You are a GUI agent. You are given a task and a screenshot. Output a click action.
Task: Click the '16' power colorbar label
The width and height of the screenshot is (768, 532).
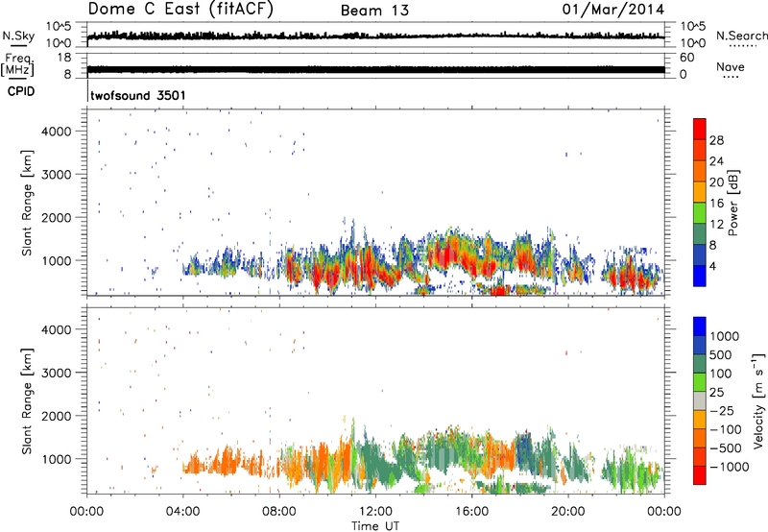tap(716, 204)
